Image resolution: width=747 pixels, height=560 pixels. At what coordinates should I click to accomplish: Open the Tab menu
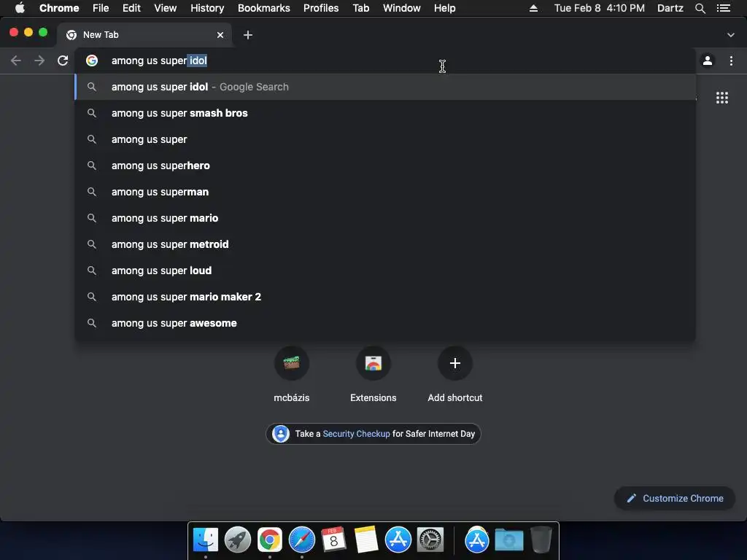[360, 8]
